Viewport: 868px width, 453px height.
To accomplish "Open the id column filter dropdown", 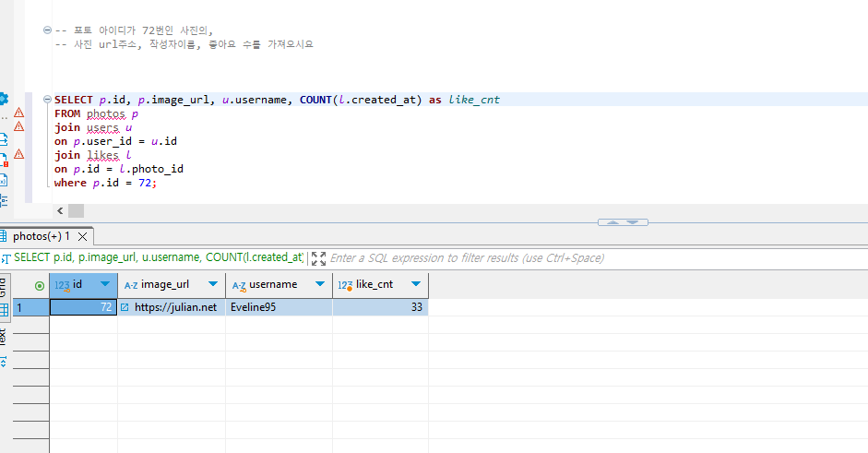I will (x=104, y=284).
